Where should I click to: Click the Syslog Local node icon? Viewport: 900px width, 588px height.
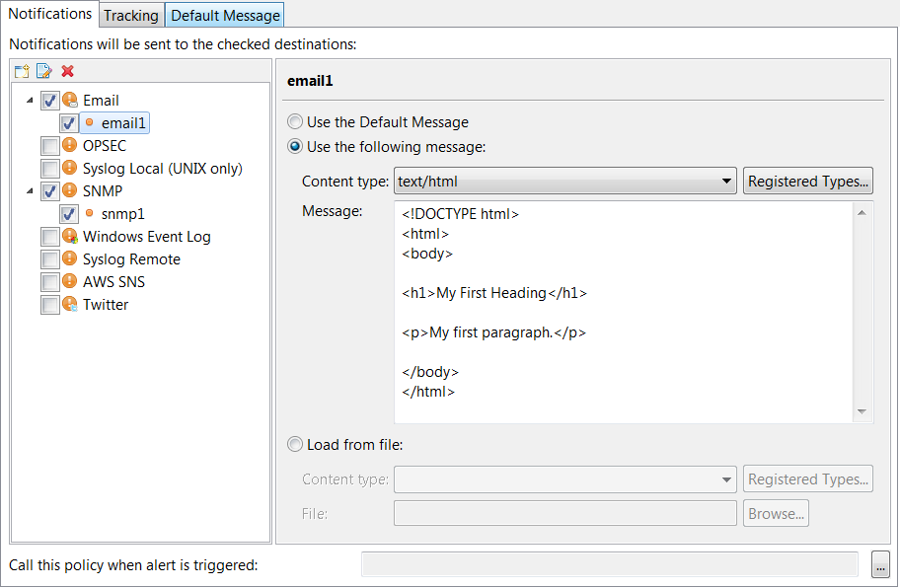click(x=69, y=168)
